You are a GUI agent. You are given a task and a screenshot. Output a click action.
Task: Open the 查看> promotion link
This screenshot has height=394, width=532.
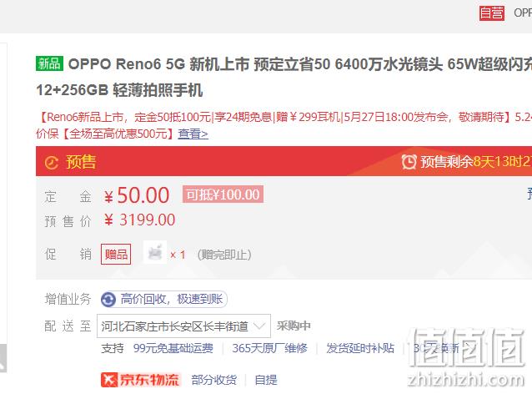click(193, 134)
